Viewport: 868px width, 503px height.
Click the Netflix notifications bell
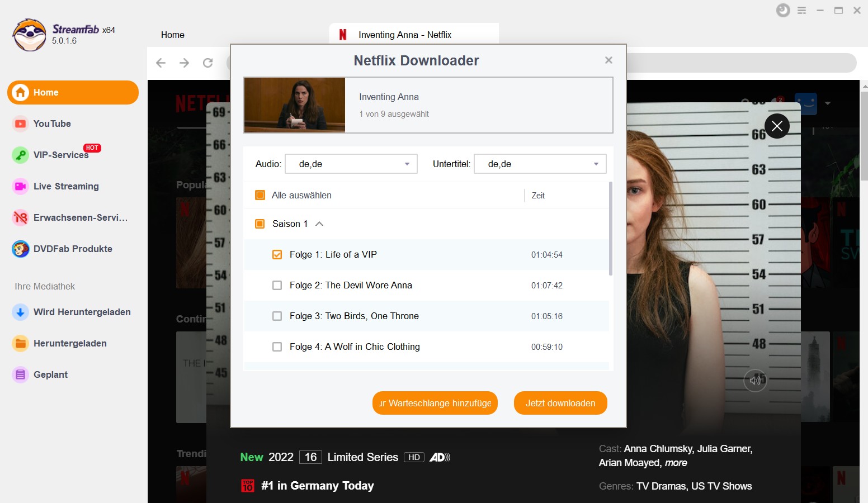point(776,102)
